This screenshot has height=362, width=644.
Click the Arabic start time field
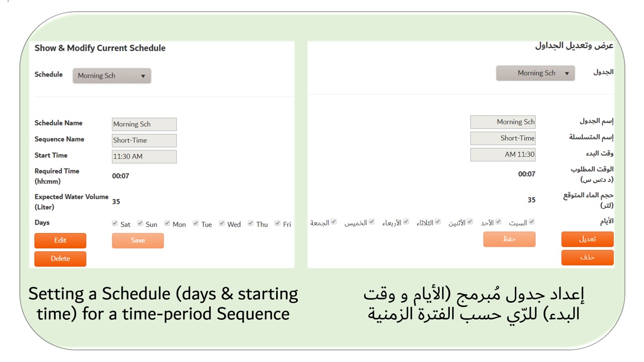(x=503, y=154)
